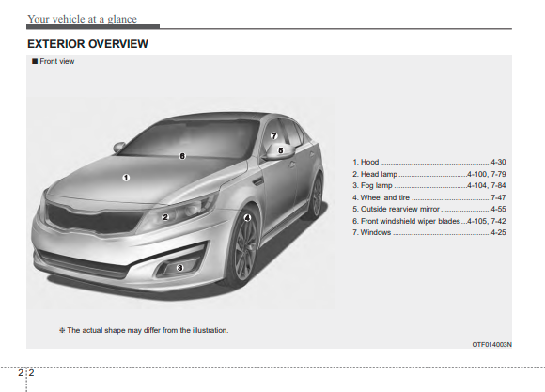Click callout number 1 on the hood

tap(126, 178)
